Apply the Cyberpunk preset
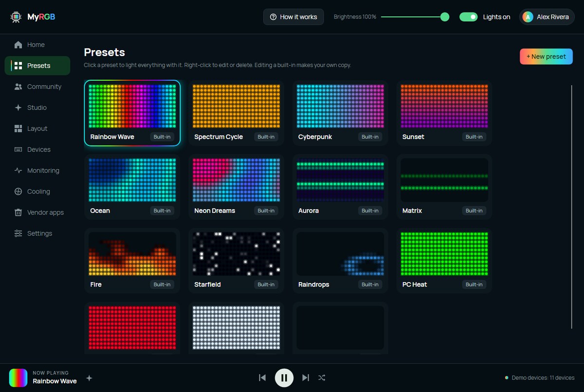Image resolution: width=584 pixels, height=392 pixels. pos(340,113)
